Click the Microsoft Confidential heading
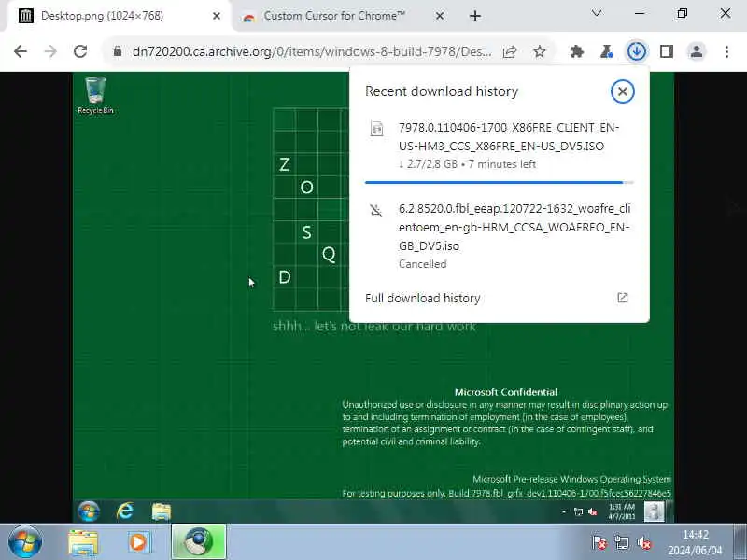 coord(505,392)
